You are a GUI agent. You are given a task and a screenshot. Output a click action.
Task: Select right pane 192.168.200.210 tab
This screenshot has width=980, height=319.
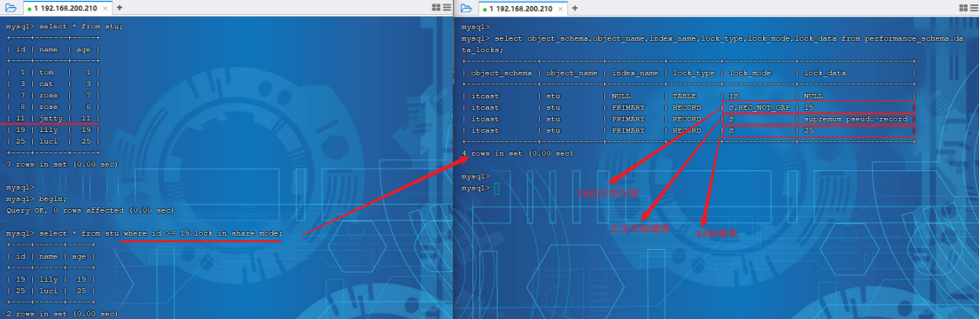(522, 9)
